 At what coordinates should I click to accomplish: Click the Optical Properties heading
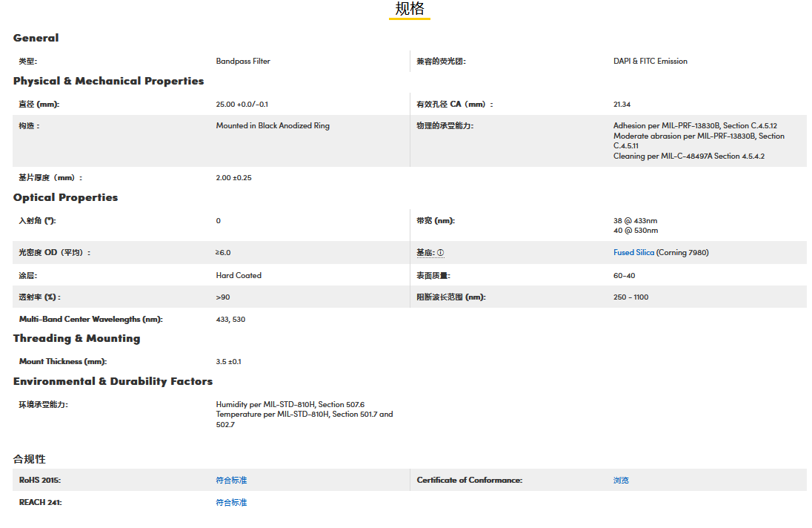click(x=65, y=197)
